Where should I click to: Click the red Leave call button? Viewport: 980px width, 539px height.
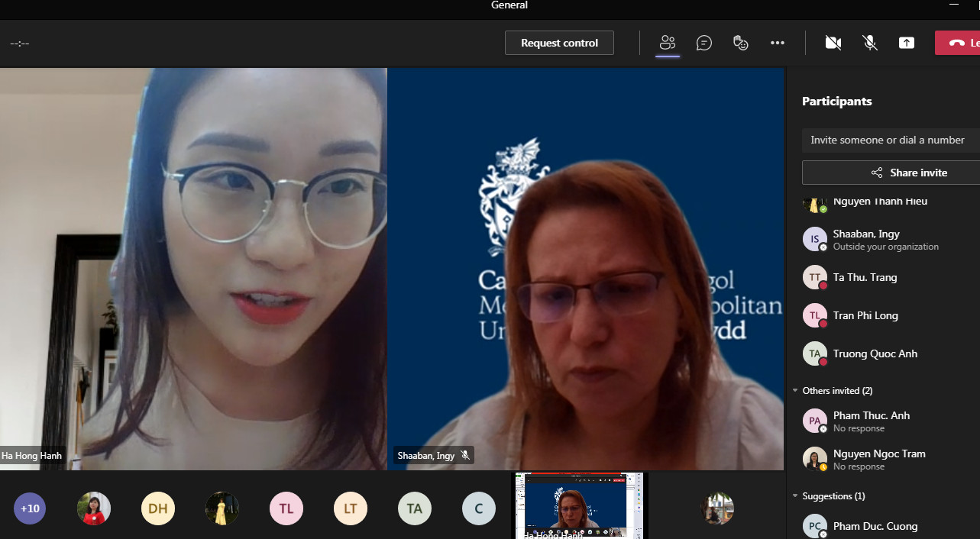pyautogui.click(x=959, y=43)
